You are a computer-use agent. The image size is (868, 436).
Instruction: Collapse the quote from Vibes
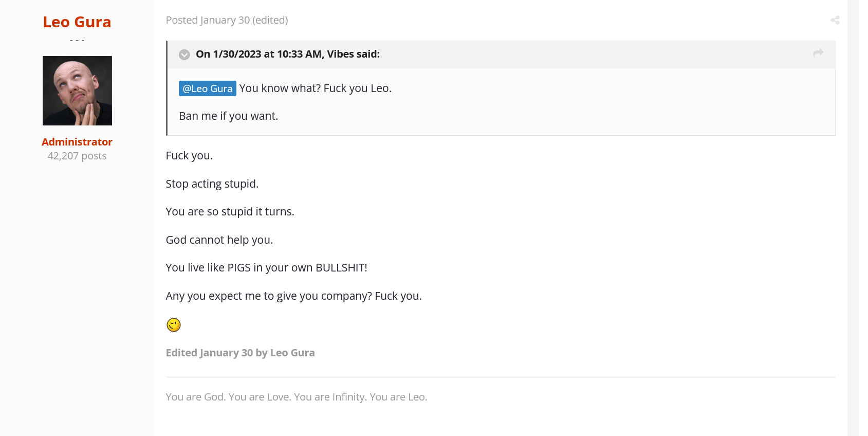pos(184,55)
